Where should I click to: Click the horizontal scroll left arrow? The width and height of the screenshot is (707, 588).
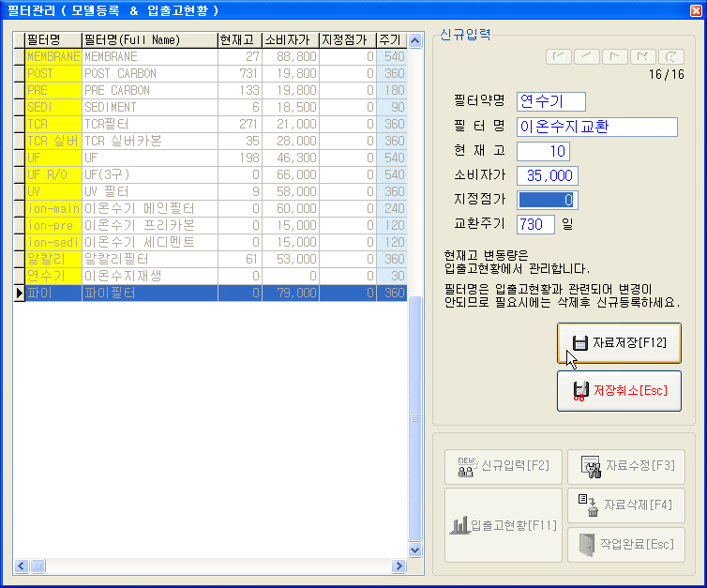tap(22, 565)
